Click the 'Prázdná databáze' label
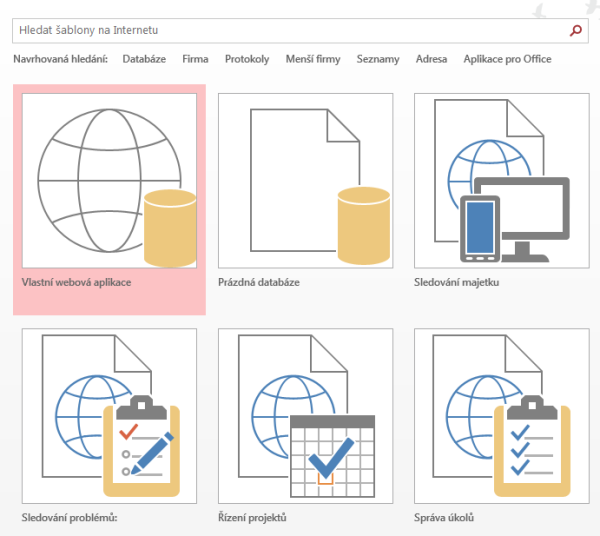This screenshot has height=536, width=600. click(x=259, y=282)
